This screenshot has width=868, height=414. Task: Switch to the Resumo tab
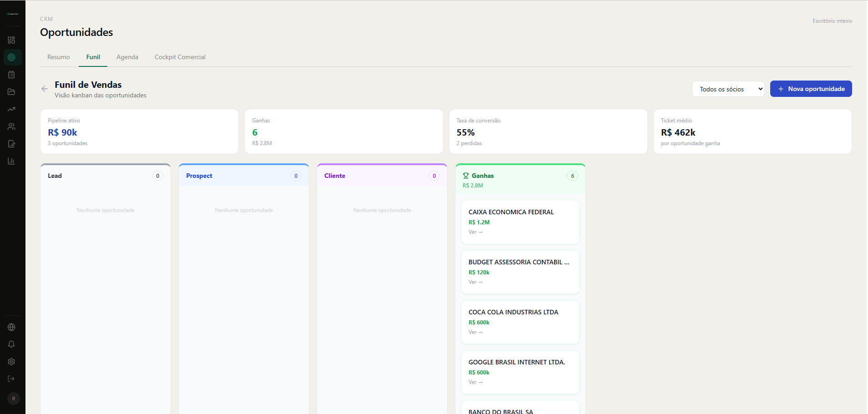point(59,57)
